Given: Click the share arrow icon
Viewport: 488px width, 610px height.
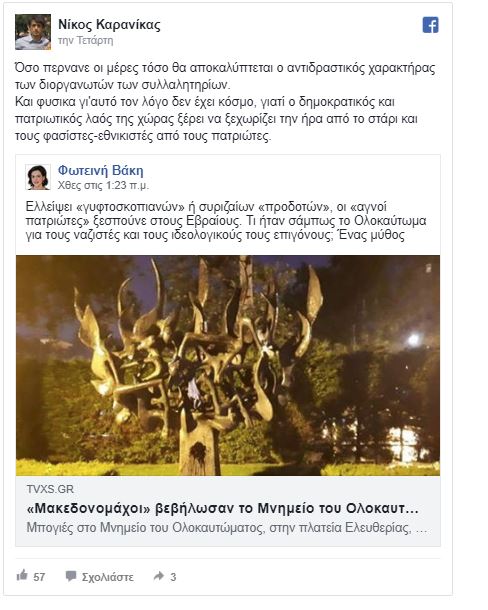Looking at the screenshot, I should 159,576.
